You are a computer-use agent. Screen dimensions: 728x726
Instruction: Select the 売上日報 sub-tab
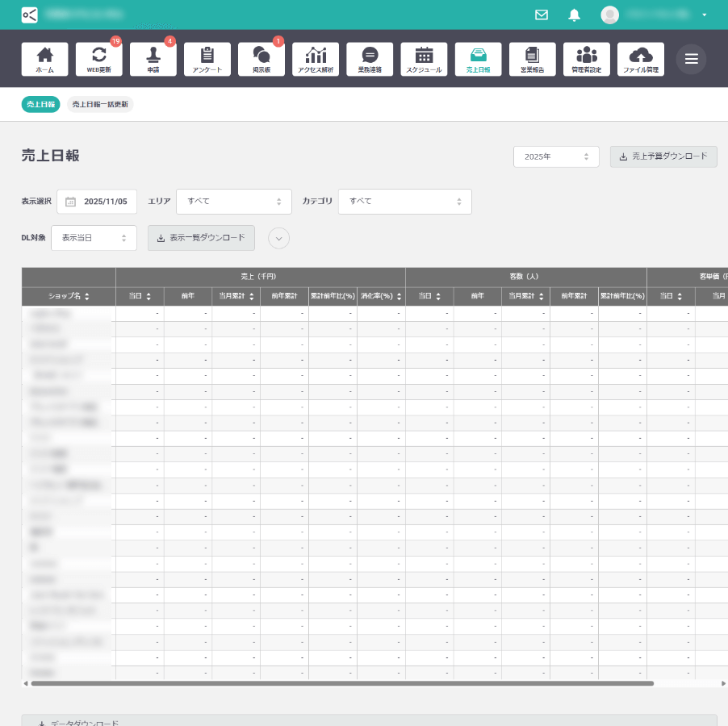click(40, 105)
